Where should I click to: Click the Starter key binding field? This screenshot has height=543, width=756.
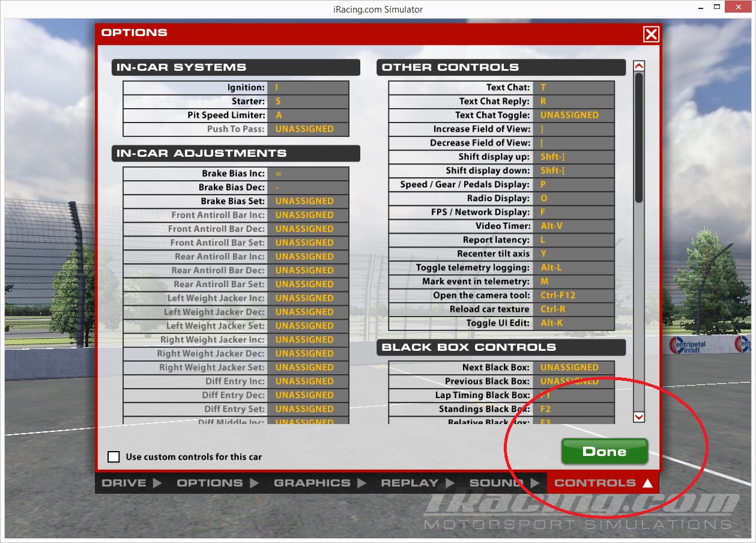(308, 102)
